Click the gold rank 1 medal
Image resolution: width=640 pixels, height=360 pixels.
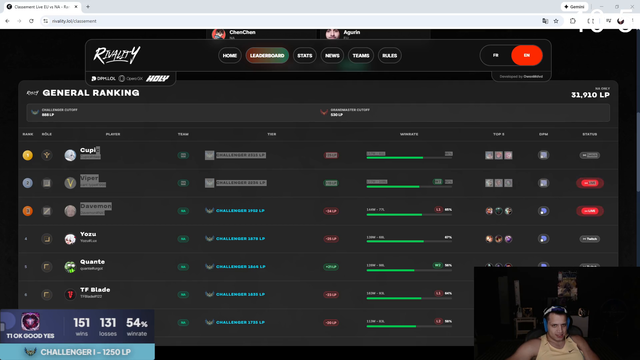click(x=27, y=155)
